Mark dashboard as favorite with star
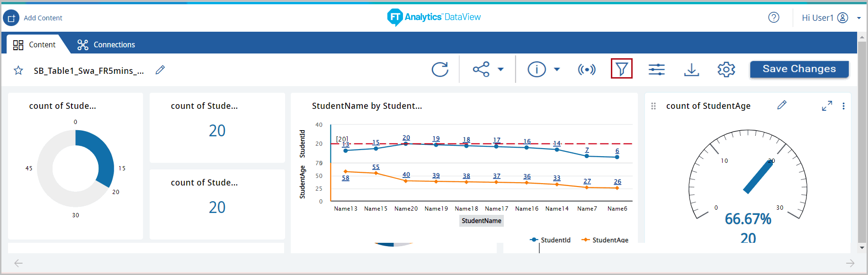This screenshot has height=275, width=868. tap(18, 71)
